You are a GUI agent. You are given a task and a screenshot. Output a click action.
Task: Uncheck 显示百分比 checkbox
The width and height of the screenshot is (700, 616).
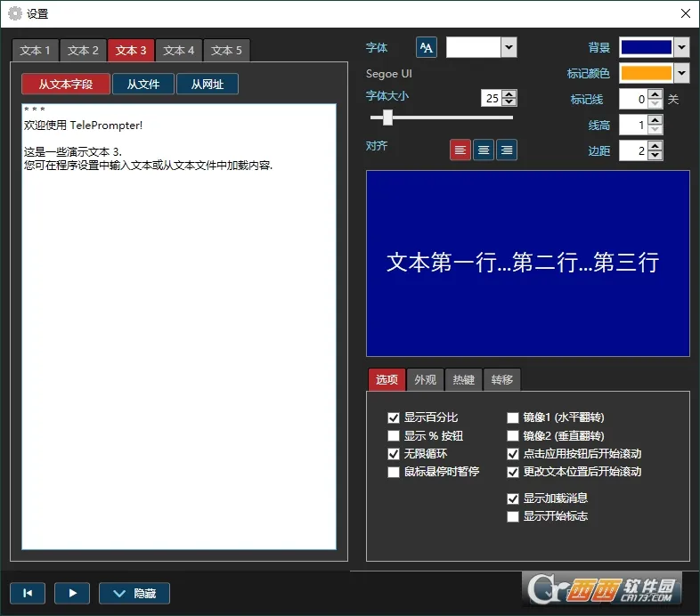pos(394,417)
